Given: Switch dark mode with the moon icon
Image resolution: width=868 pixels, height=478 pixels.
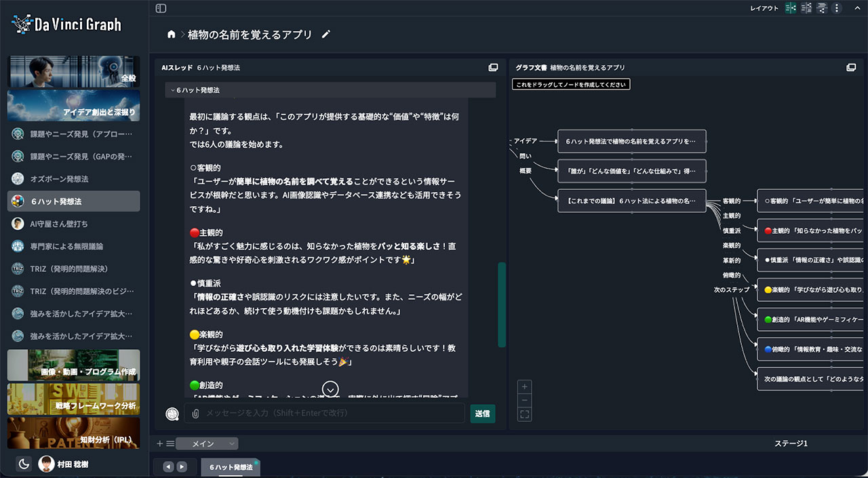Looking at the screenshot, I should tap(24, 464).
